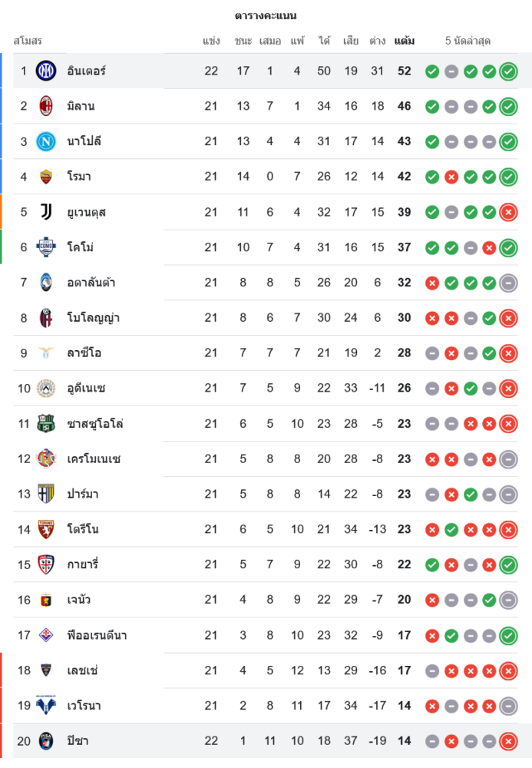Open the กายารี่ team link
Image resolution: width=532 pixels, height=768 pixels.
83,564
